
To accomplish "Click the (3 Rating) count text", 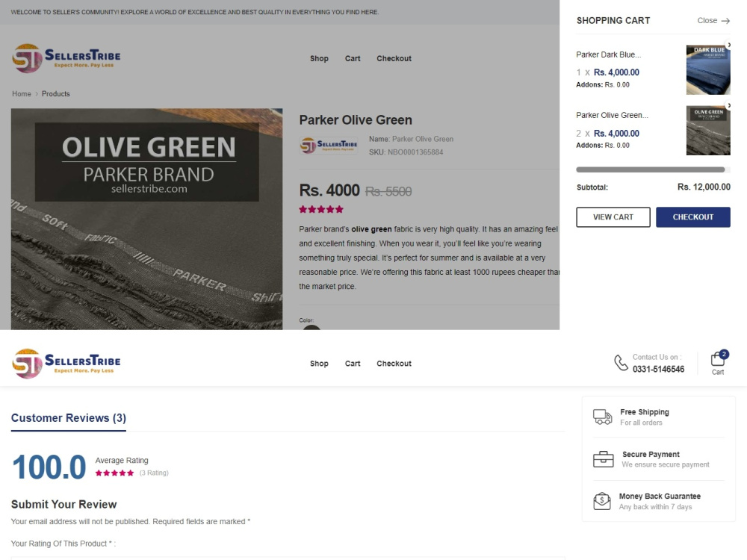I will pyautogui.click(x=154, y=473).
